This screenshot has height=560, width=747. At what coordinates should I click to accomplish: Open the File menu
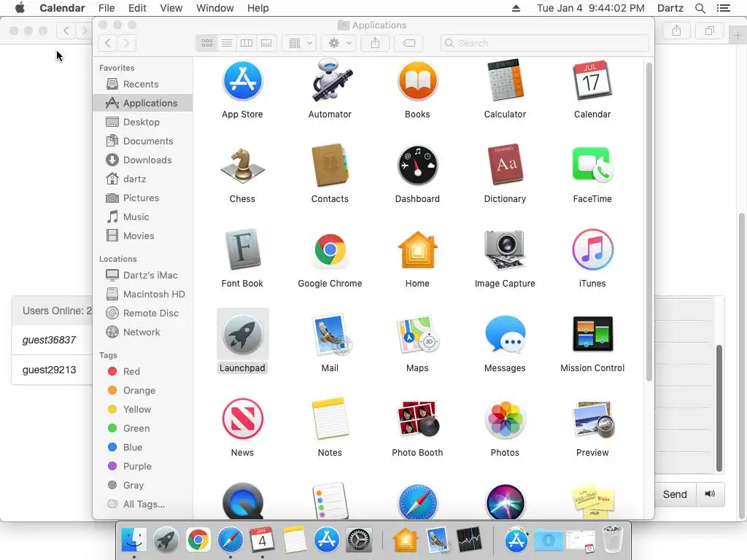point(107,8)
